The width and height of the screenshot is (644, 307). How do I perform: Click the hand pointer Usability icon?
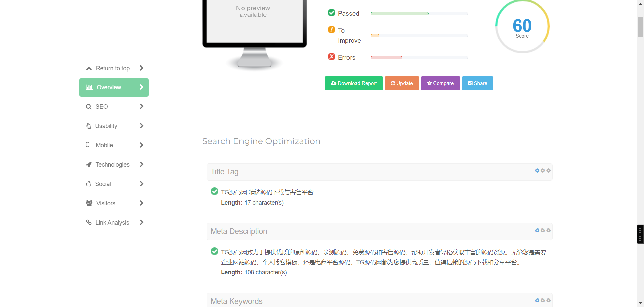89,126
